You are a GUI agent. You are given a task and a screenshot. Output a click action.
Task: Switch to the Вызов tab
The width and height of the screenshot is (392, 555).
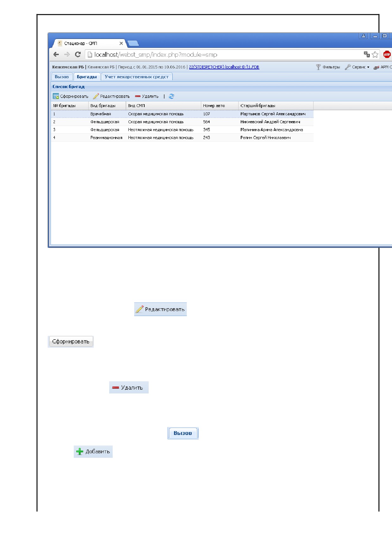click(62, 77)
